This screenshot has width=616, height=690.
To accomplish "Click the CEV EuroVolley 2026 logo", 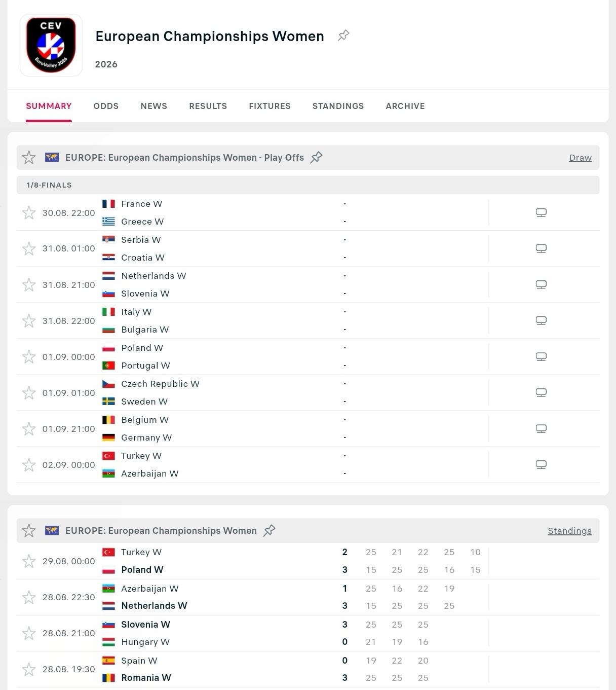I will click(51, 45).
